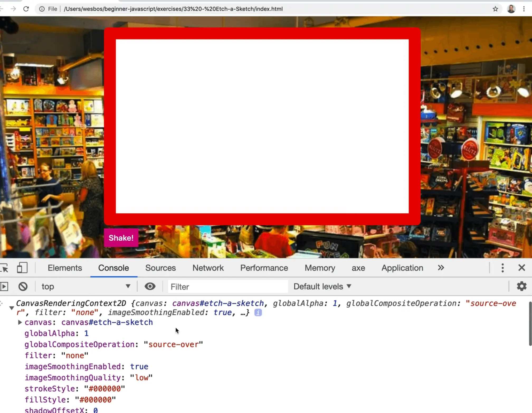Toggle the console sidebar panel icon
Image resolution: width=532 pixels, height=413 pixels.
tap(4, 286)
